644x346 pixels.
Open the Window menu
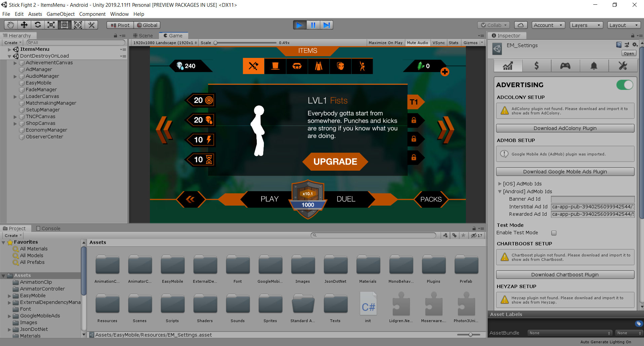pos(119,14)
